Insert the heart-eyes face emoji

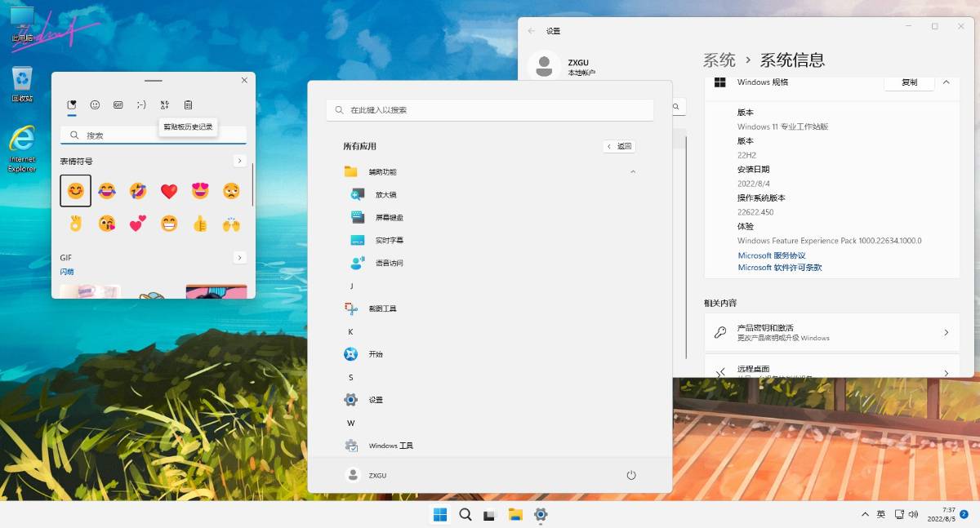(200, 191)
